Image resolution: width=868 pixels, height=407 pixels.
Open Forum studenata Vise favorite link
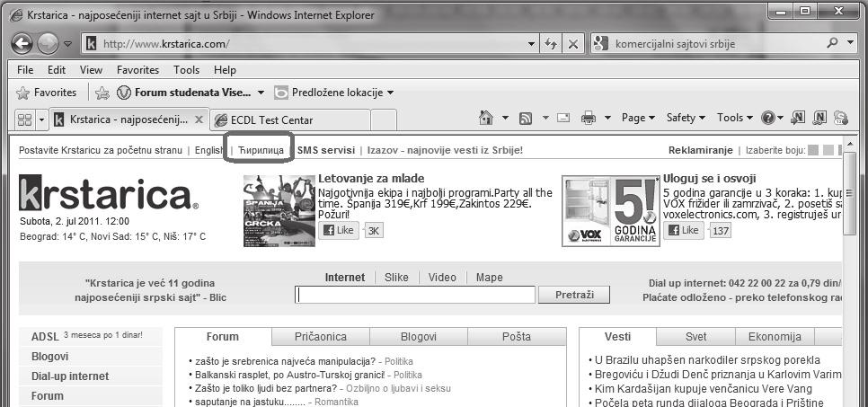(x=185, y=93)
